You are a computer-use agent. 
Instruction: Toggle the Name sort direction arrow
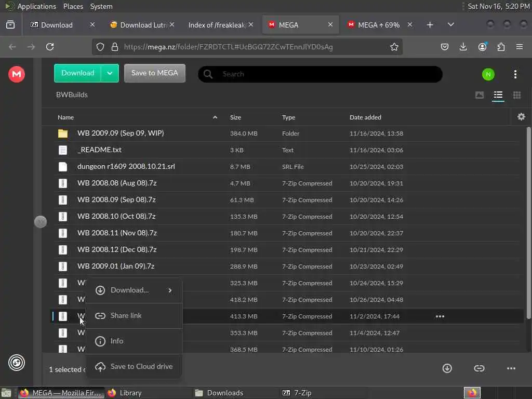[x=215, y=117]
